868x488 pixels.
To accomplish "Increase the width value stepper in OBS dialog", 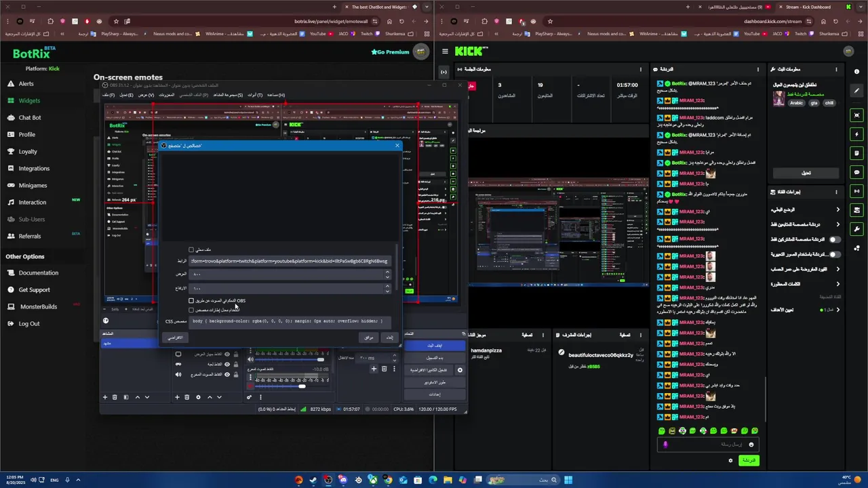I will [x=387, y=272].
